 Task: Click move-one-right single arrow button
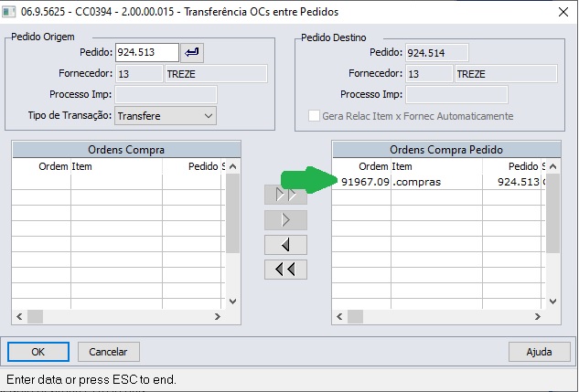[285, 220]
